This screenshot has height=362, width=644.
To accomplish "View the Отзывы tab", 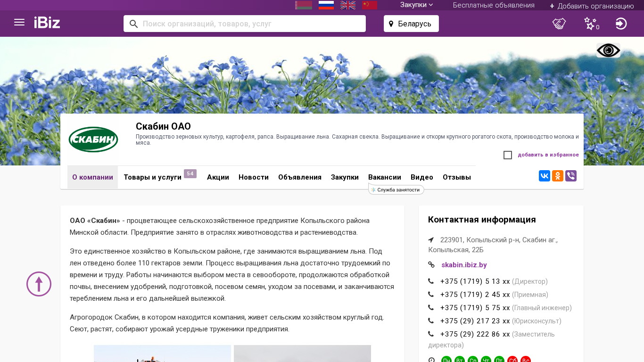I will pos(457,177).
